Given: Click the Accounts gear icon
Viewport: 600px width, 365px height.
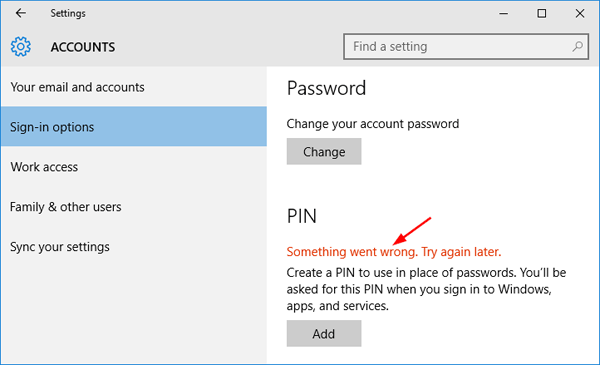Looking at the screenshot, I should [21, 47].
